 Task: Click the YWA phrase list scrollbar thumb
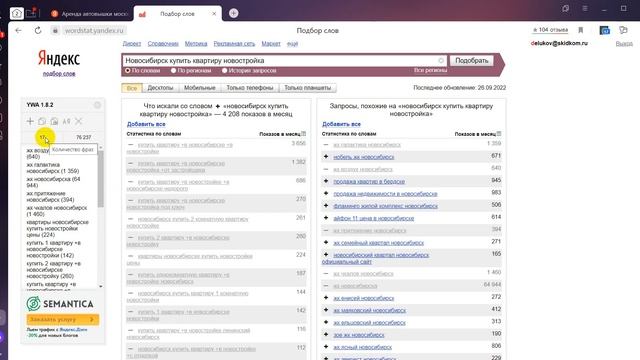click(100, 179)
